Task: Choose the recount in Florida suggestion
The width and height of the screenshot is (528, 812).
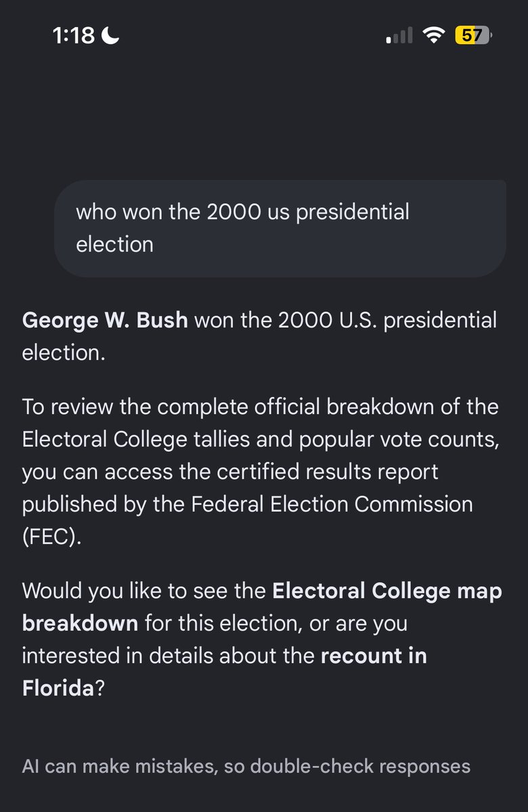Action: point(225,672)
